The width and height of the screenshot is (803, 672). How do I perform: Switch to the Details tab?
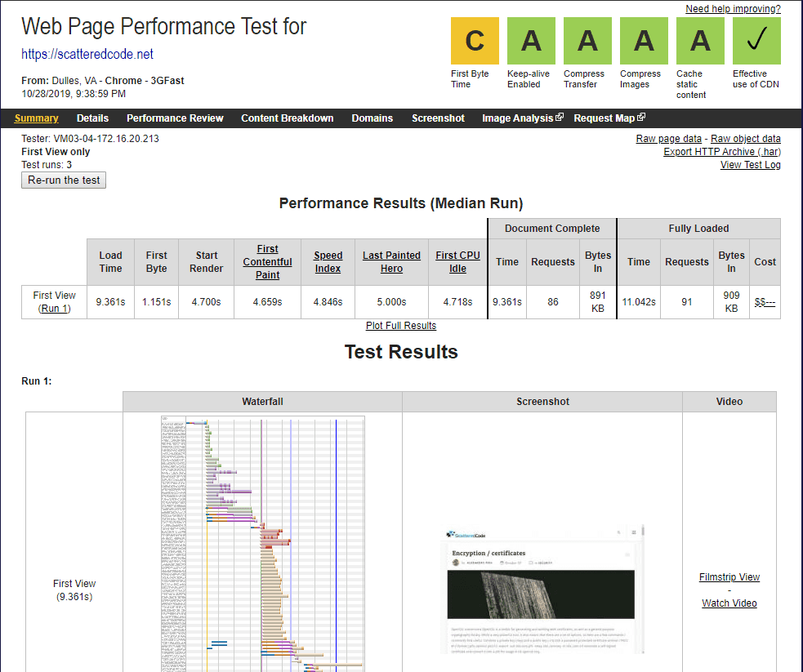point(92,118)
